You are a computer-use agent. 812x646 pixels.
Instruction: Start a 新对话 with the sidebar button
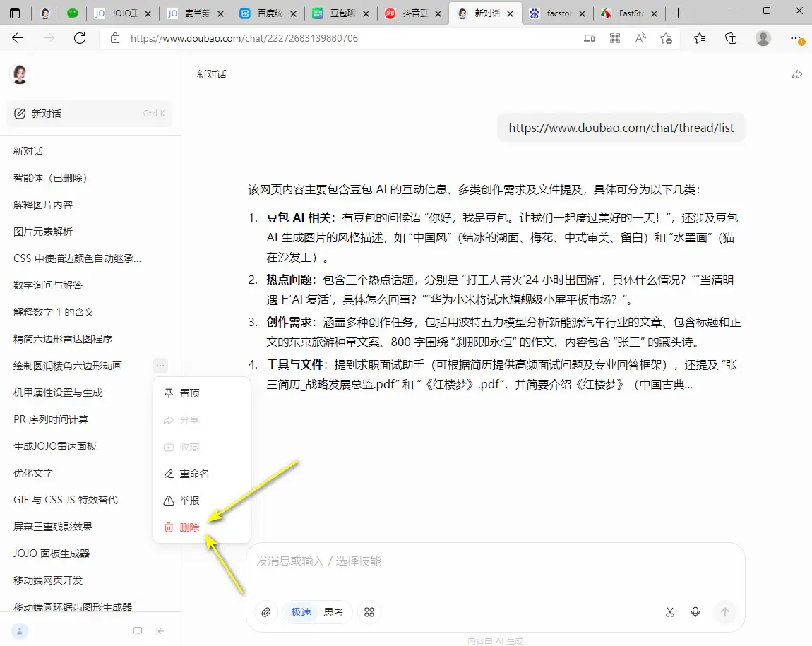click(x=90, y=114)
